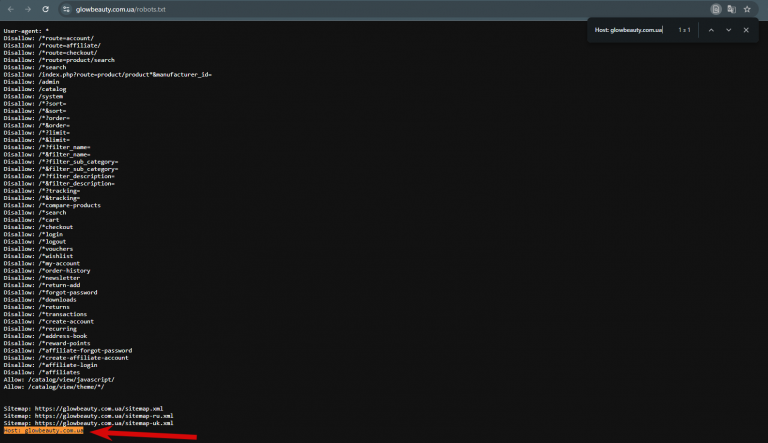Image resolution: width=768 pixels, height=443 pixels.
Task: Click 'Allow: /catalog/view/javascript/' line
Action: pos(59,380)
